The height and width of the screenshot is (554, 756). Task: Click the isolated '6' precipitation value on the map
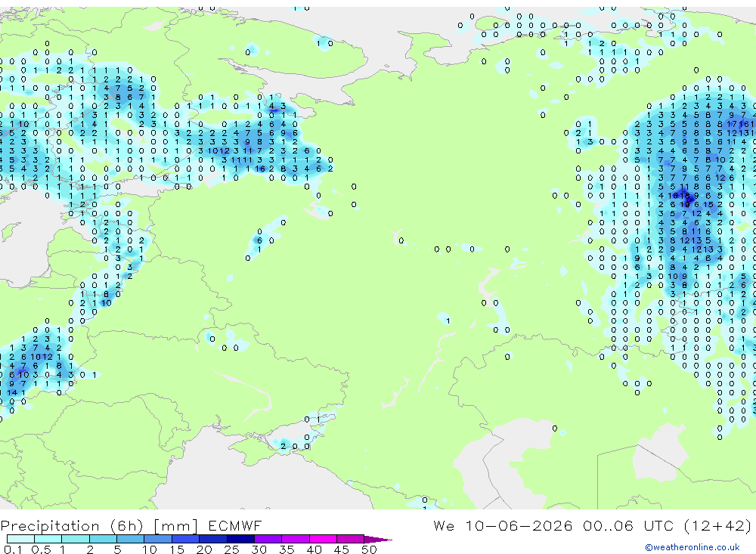tap(259, 240)
